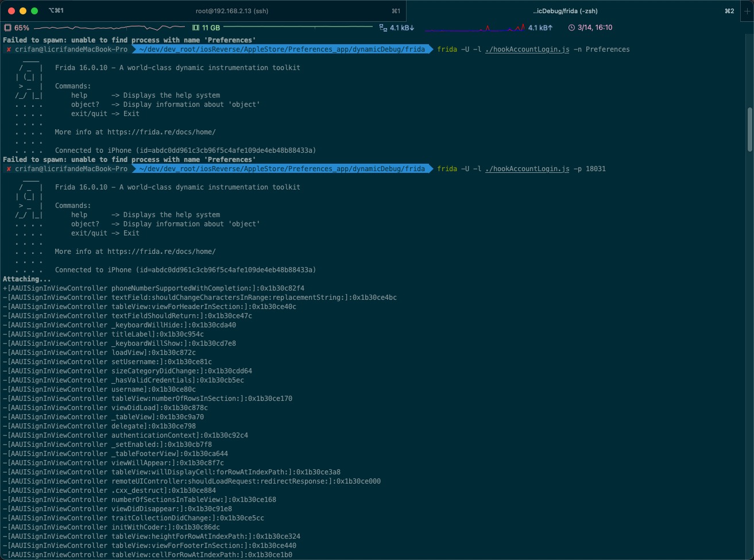
Task: Click the tableView:numberOfRowsInSection: line
Action: [x=148, y=399]
